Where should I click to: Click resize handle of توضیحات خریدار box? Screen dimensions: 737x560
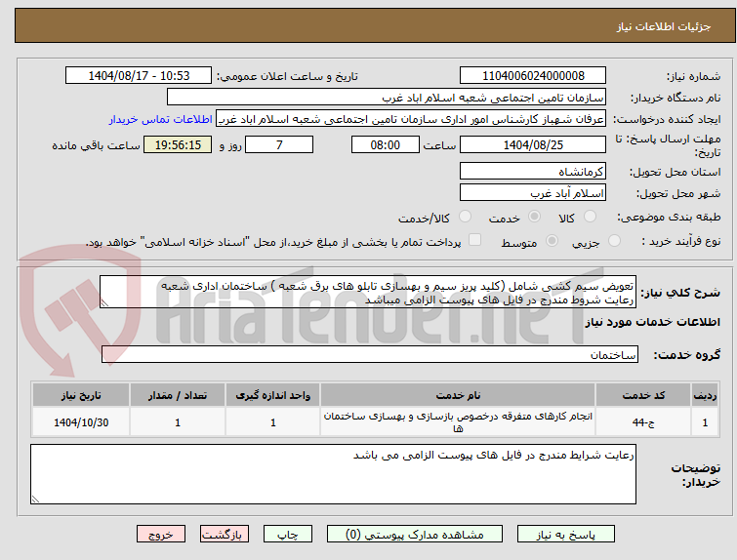[35, 499]
